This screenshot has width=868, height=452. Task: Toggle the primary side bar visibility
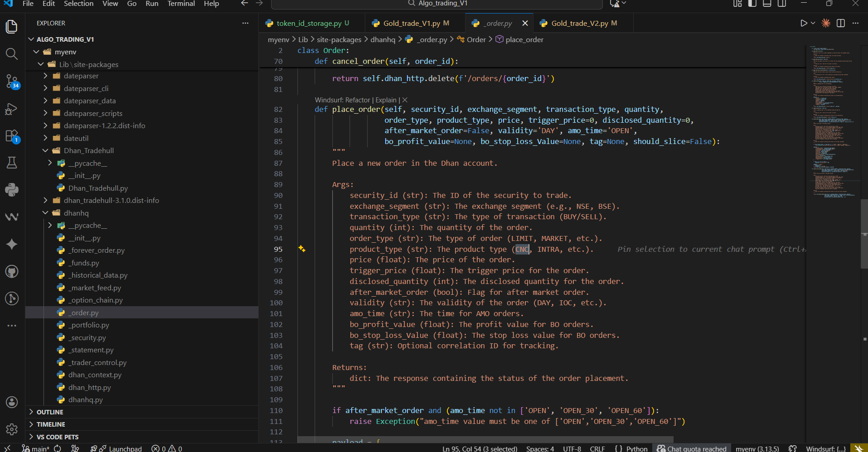coord(752,4)
